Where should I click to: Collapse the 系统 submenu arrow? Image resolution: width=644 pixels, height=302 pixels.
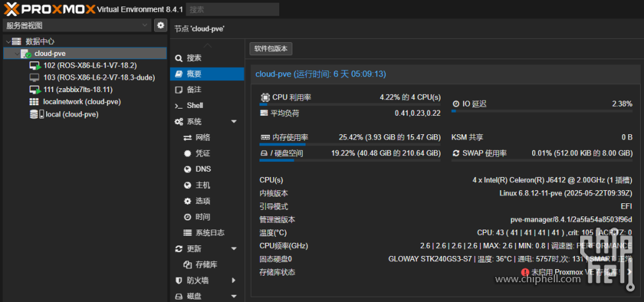(234, 122)
